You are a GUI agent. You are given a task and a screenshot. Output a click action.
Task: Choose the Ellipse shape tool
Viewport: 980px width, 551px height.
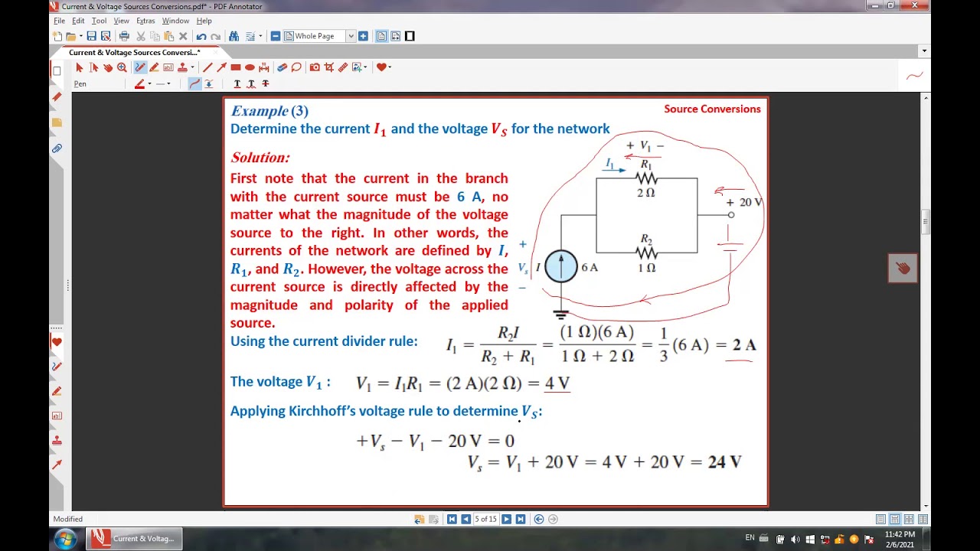click(x=250, y=67)
